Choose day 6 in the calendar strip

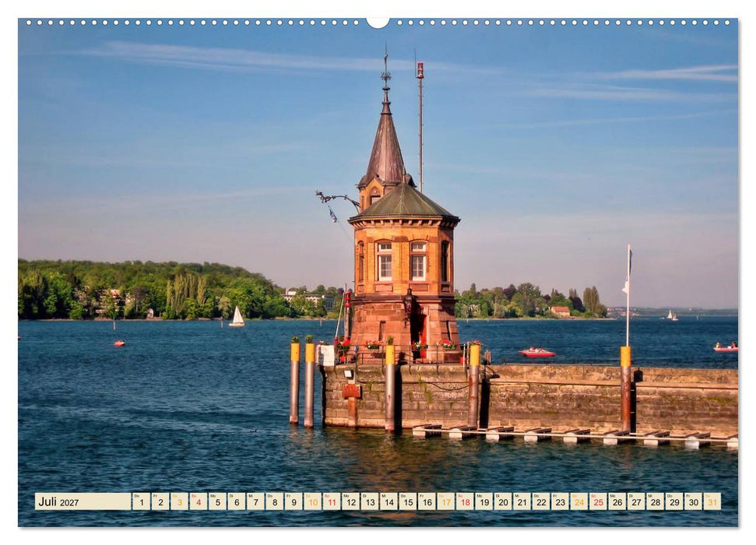point(236,501)
